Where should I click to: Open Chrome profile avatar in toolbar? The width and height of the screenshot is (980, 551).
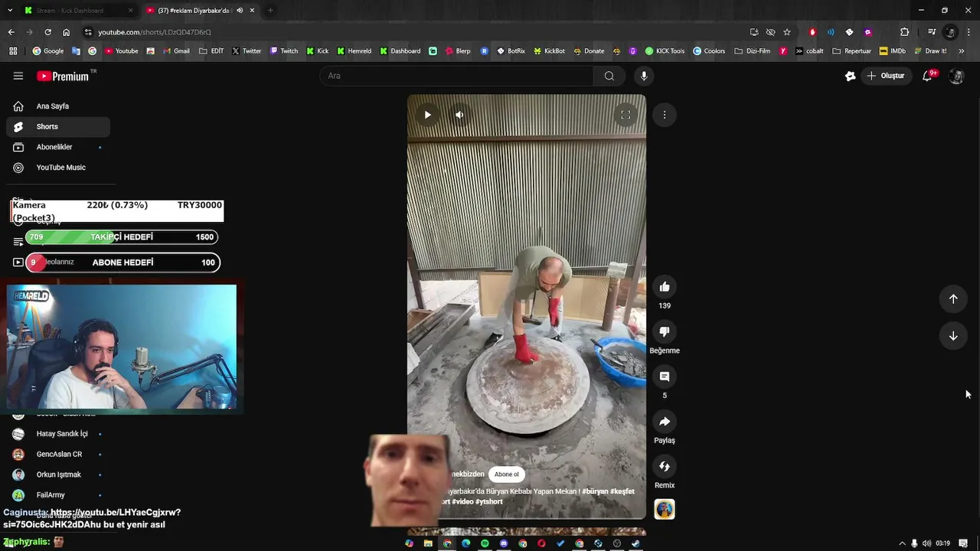(950, 32)
